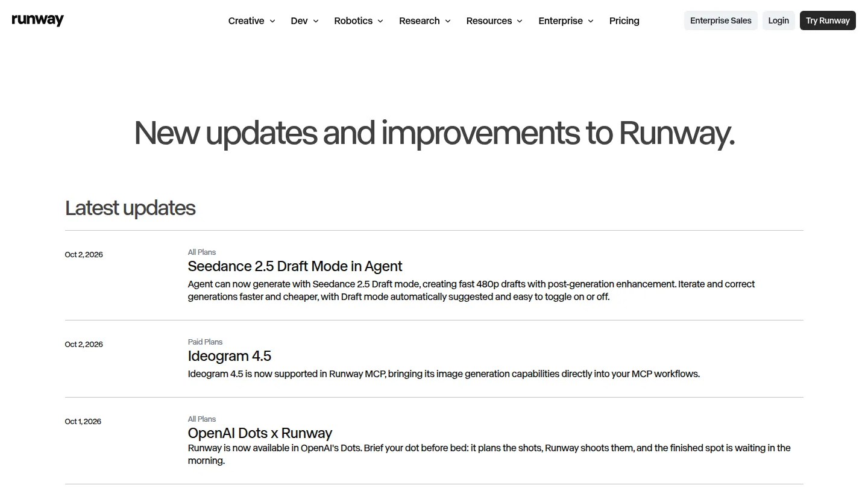Select the Ideogram 4.5 MCP description text
Image resolution: width=868 pixels, height=488 pixels.
click(444, 374)
